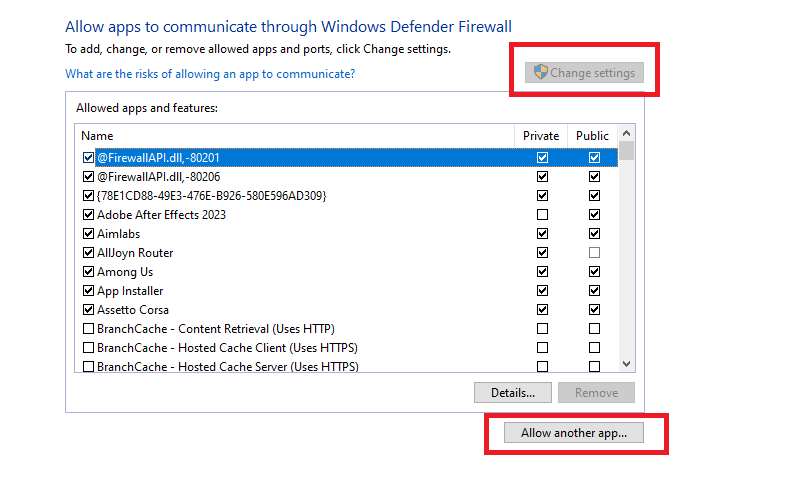797x484 pixels.
Task: Click the Change settings shield button
Action: pyautogui.click(x=584, y=73)
